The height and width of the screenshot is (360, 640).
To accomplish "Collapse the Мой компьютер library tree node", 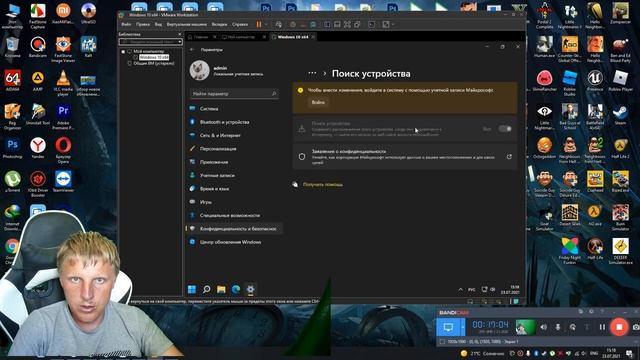I will point(123,51).
